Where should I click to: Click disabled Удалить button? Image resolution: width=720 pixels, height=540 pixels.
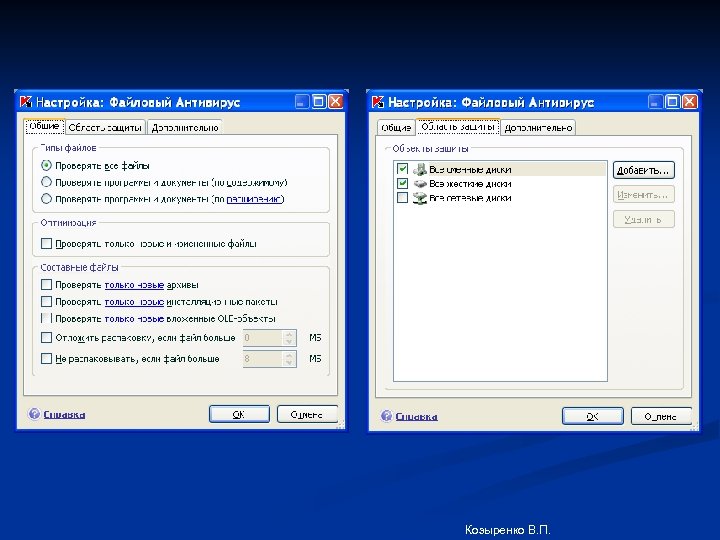[643, 219]
